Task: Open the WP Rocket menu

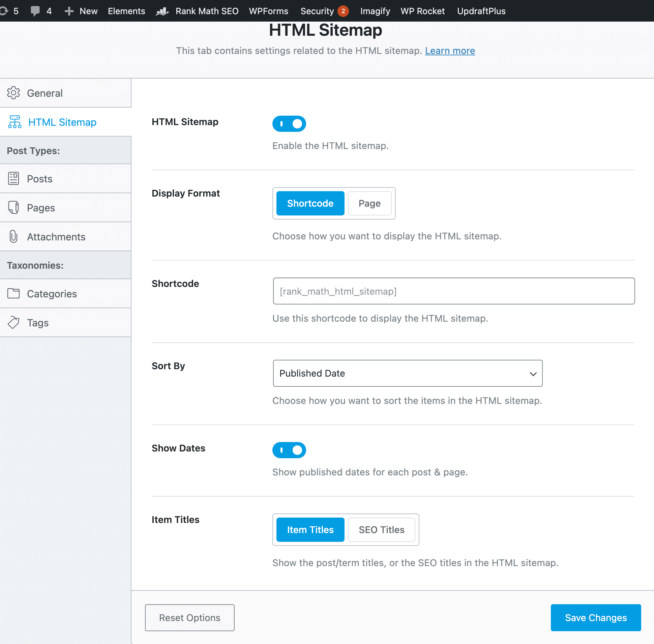Action: pos(422,11)
